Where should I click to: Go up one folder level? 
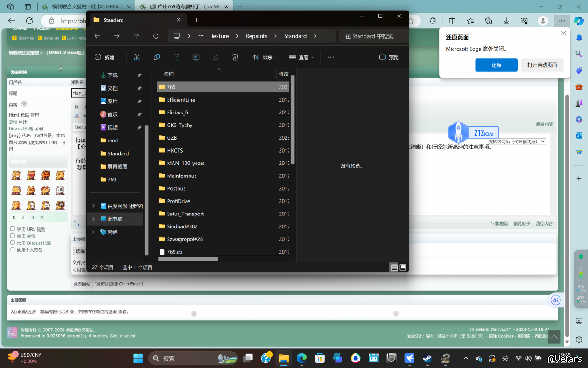click(x=136, y=36)
